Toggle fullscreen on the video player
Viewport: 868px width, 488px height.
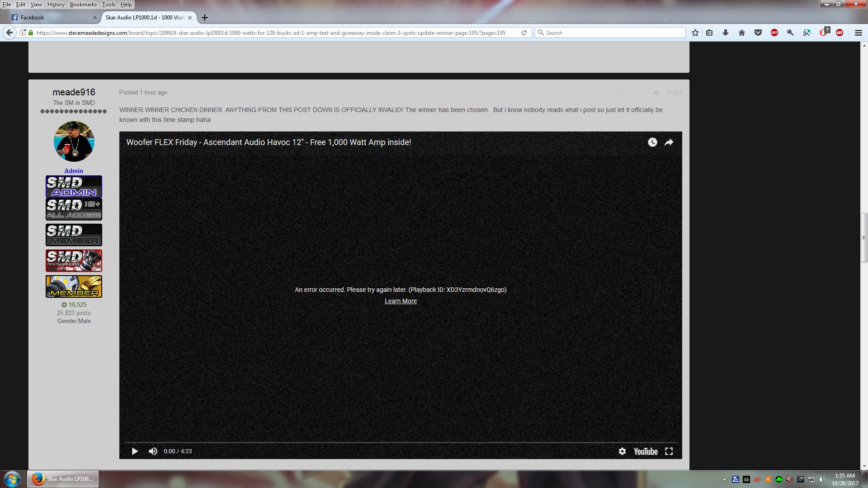(x=669, y=451)
